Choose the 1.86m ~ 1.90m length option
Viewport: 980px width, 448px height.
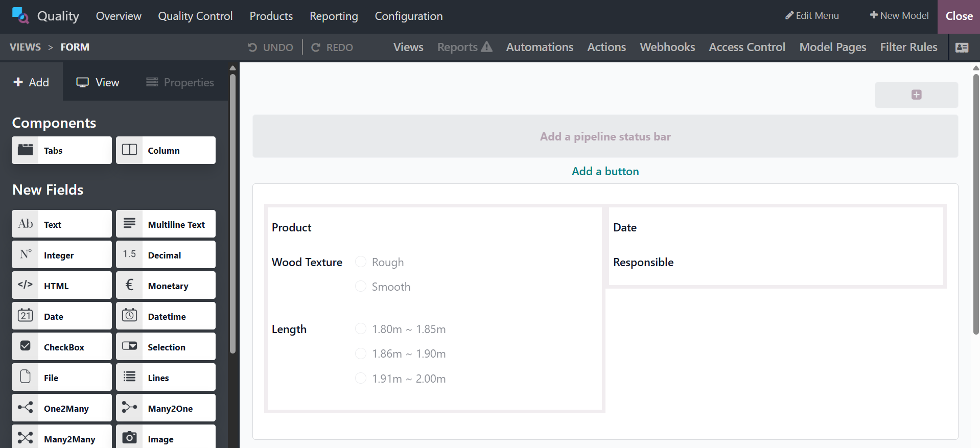[361, 353]
